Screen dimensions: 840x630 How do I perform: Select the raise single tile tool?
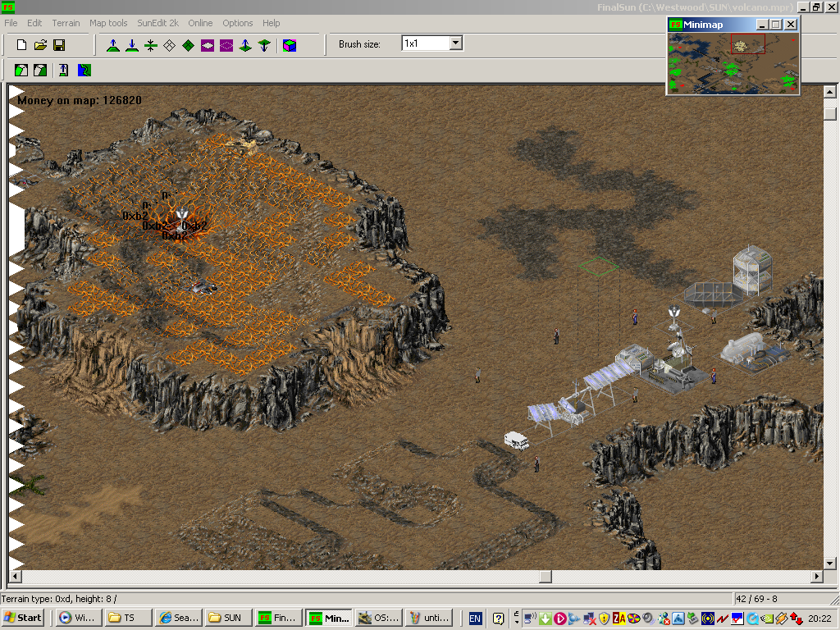pyautogui.click(x=245, y=46)
